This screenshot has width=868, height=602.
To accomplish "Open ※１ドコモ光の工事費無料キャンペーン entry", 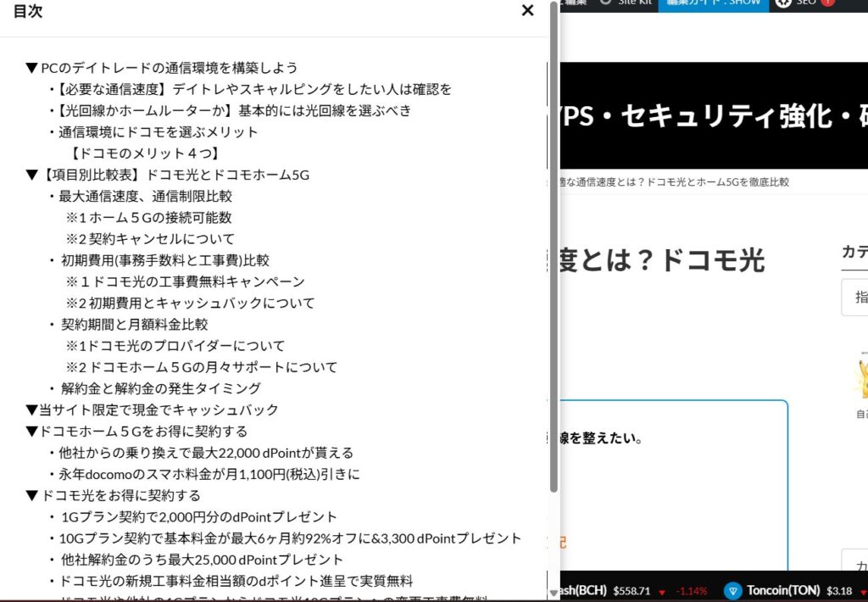I will pos(186,281).
